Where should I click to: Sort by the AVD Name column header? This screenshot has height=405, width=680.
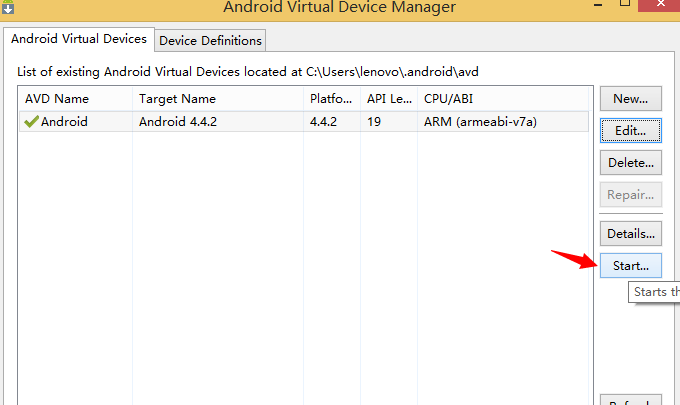[x=75, y=99]
